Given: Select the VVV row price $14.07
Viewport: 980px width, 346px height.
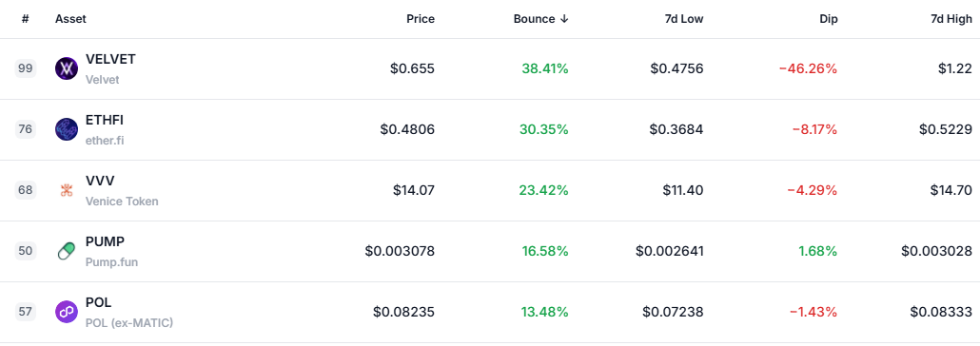Looking at the screenshot, I should (414, 190).
